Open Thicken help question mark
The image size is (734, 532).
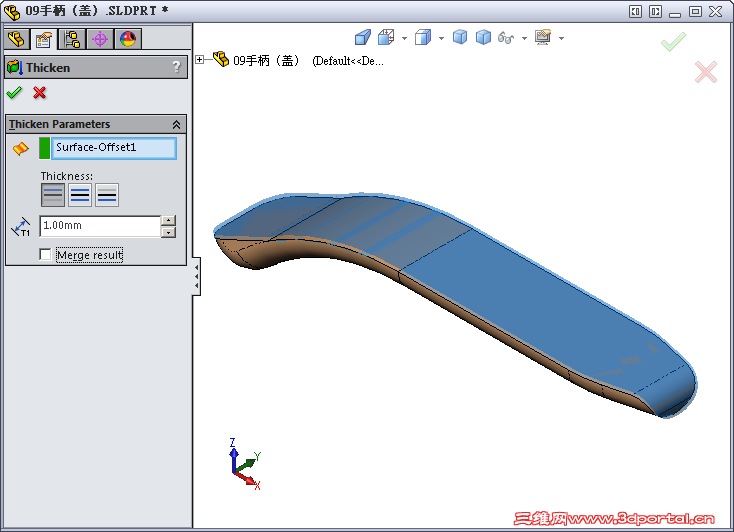[176, 67]
